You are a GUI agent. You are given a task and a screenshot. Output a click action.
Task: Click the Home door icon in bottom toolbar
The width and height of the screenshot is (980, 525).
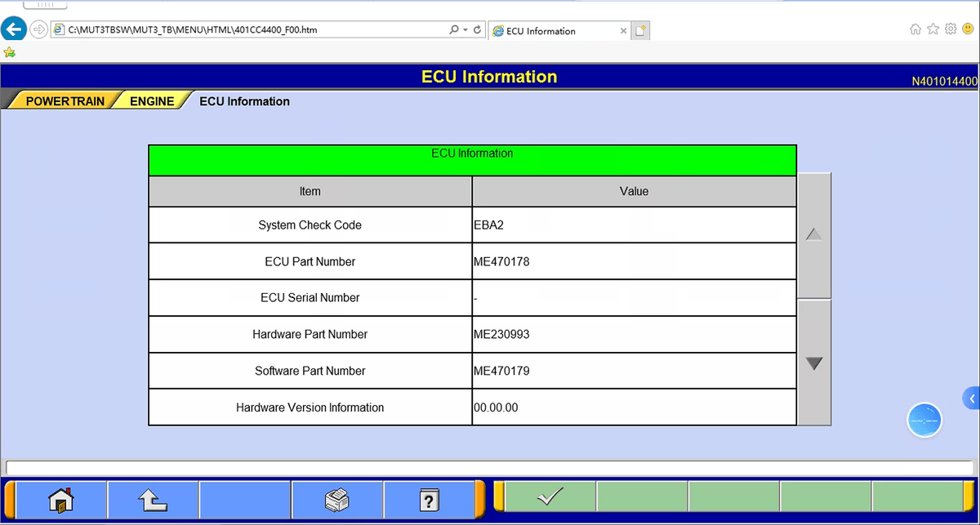click(61, 499)
